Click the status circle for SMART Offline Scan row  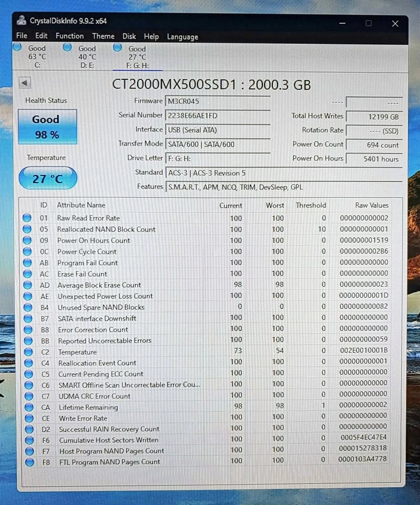pos(29,385)
